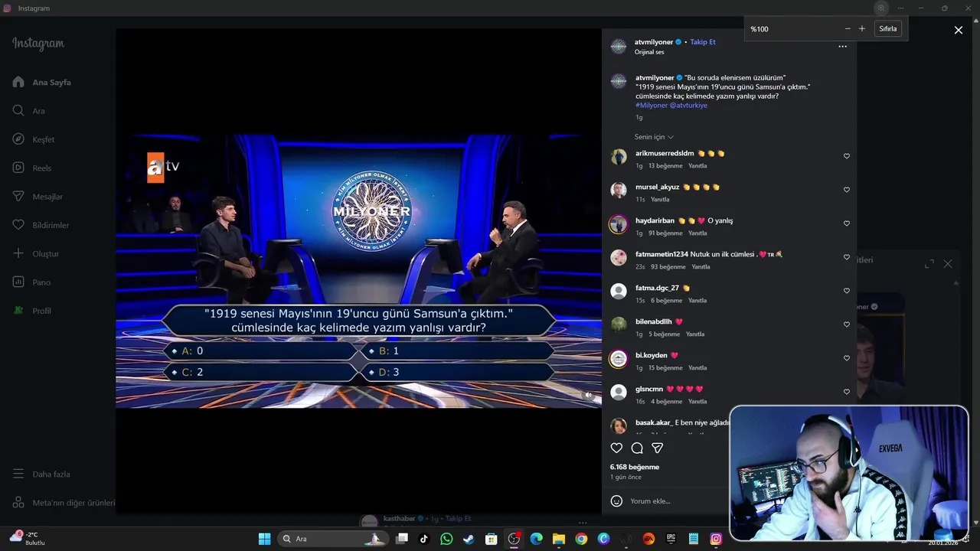View 91 beğenme on haydarirban's comment
980x551 pixels.
(665, 233)
